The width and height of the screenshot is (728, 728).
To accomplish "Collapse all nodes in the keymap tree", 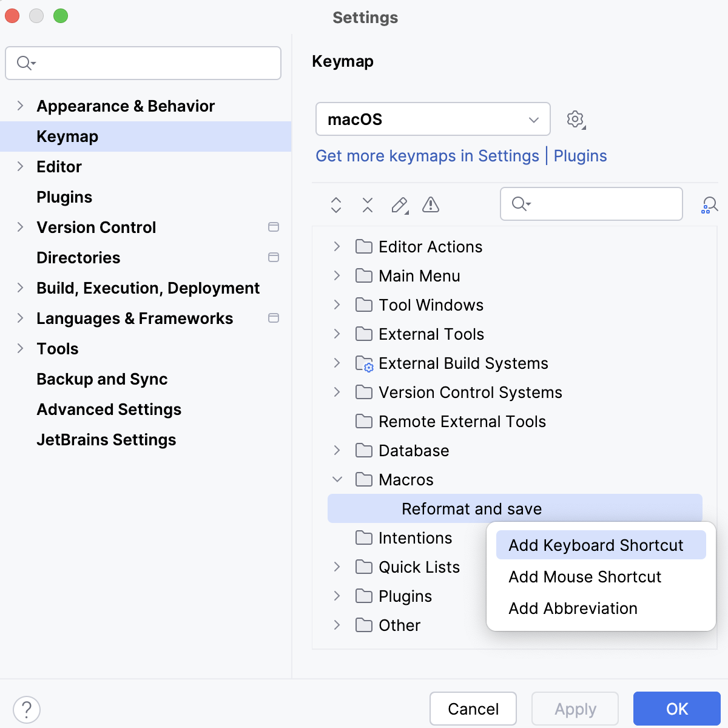I will pos(367,205).
